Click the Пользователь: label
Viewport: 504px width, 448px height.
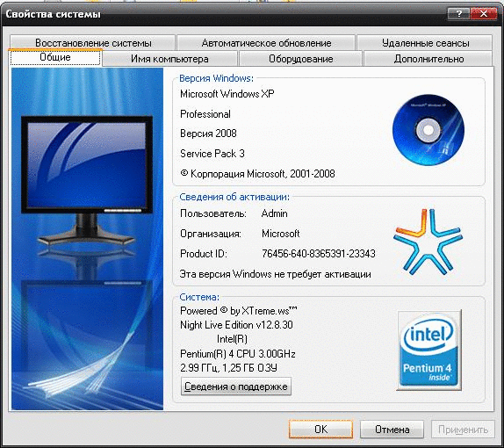213,213
